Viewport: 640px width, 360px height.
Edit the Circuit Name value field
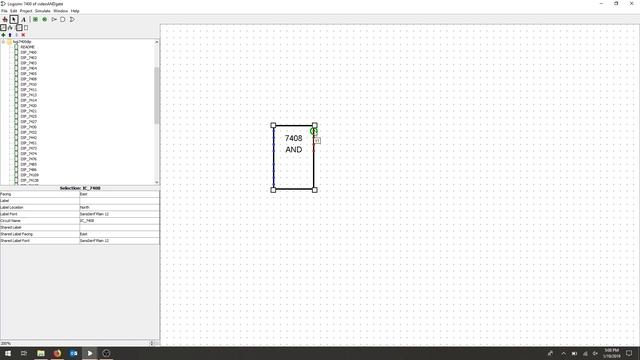(x=119, y=221)
